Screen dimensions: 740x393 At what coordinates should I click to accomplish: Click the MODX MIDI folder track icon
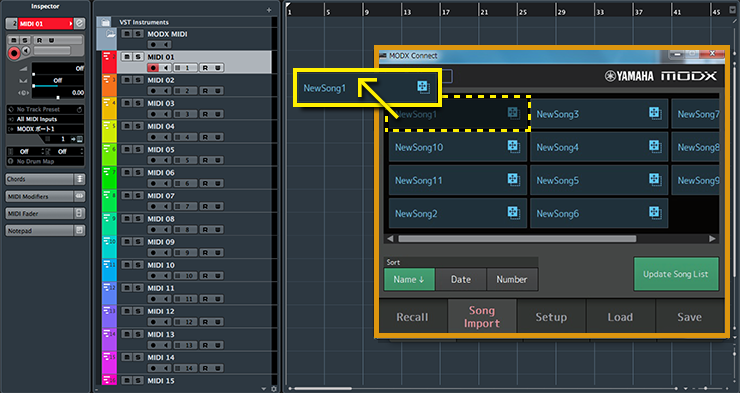pos(110,34)
